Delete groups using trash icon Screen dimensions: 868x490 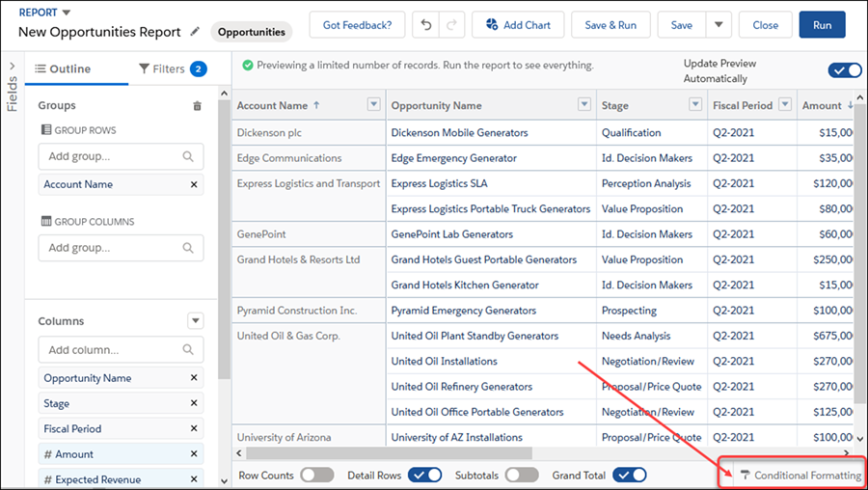coord(197,106)
